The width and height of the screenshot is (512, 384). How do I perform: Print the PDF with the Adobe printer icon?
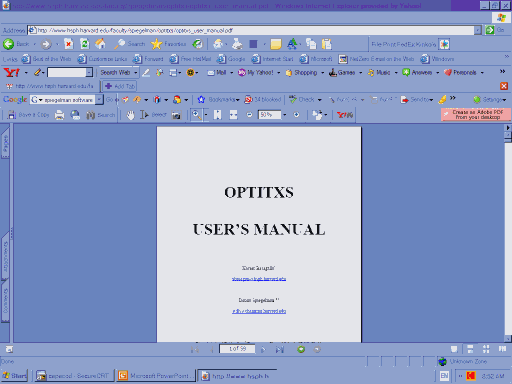pyautogui.click(x=59, y=115)
